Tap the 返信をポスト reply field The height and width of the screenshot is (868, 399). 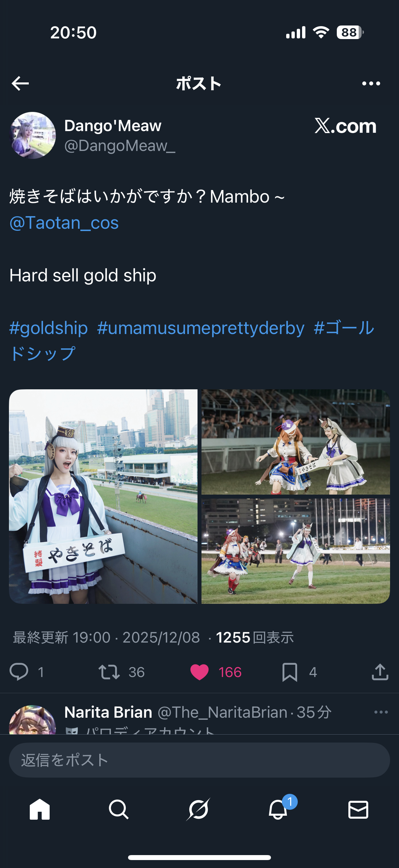(199, 760)
